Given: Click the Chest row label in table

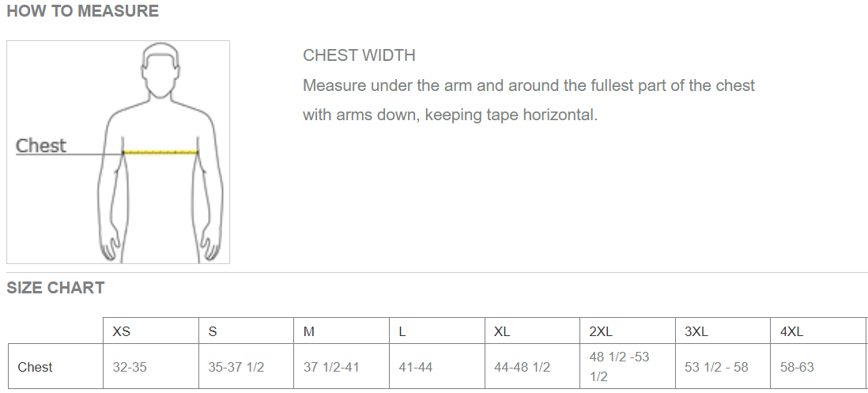Looking at the screenshot, I should click(x=36, y=367).
